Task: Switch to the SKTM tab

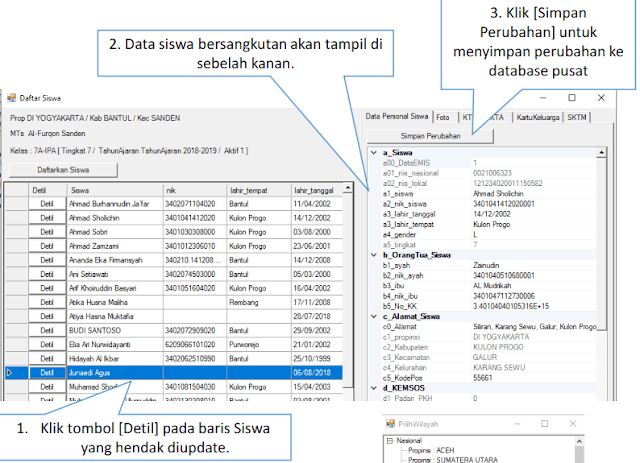Action: (x=577, y=118)
